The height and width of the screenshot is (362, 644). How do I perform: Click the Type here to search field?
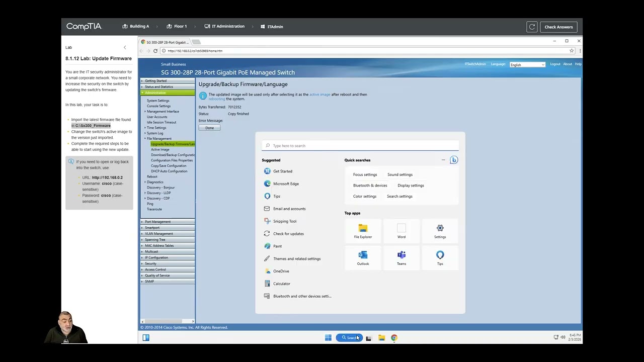tap(360, 146)
